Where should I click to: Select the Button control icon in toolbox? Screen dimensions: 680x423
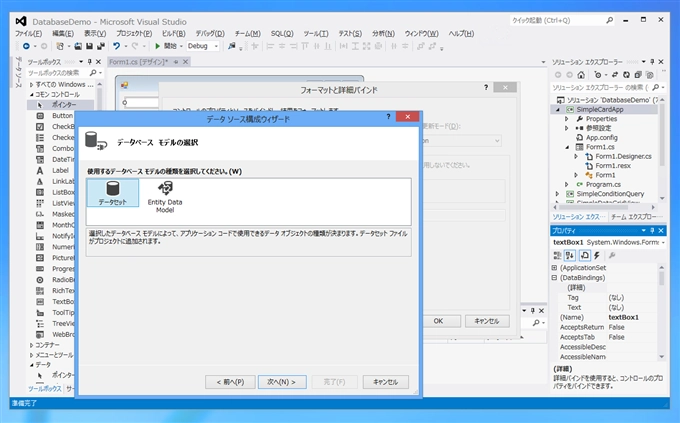click(x=40, y=116)
